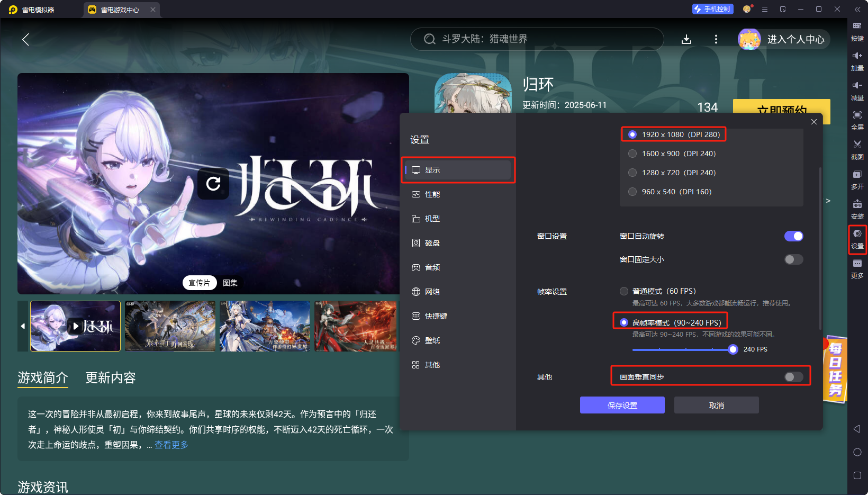The image size is (868, 495).
Task: Select the 宣传片 media tab
Action: click(200, 283)
